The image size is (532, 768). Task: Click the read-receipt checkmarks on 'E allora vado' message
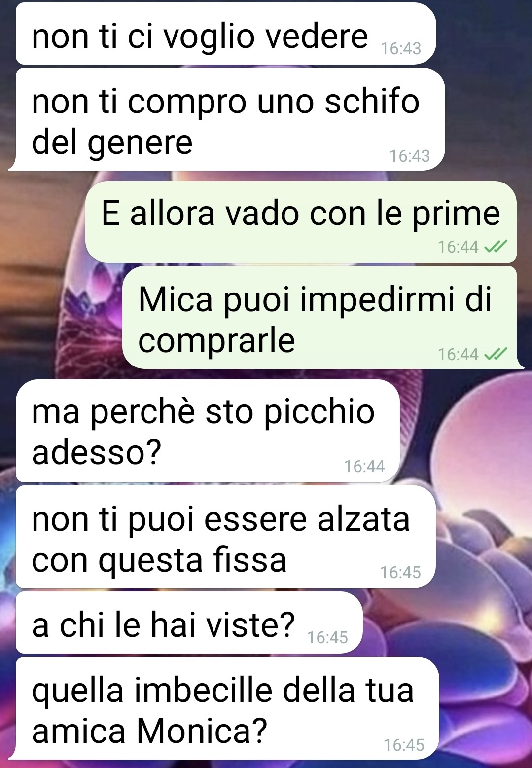495,246
